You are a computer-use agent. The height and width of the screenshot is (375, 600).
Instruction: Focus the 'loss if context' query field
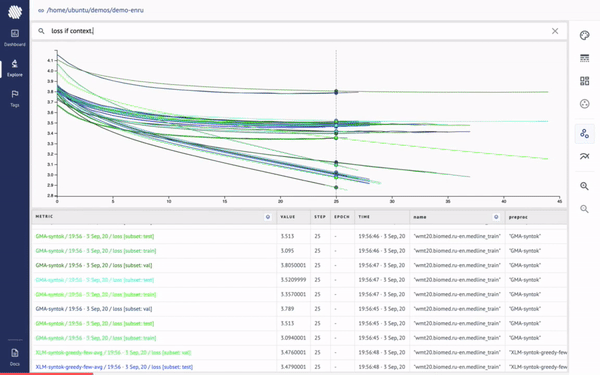pyautogui.click(x=298, y=31)
